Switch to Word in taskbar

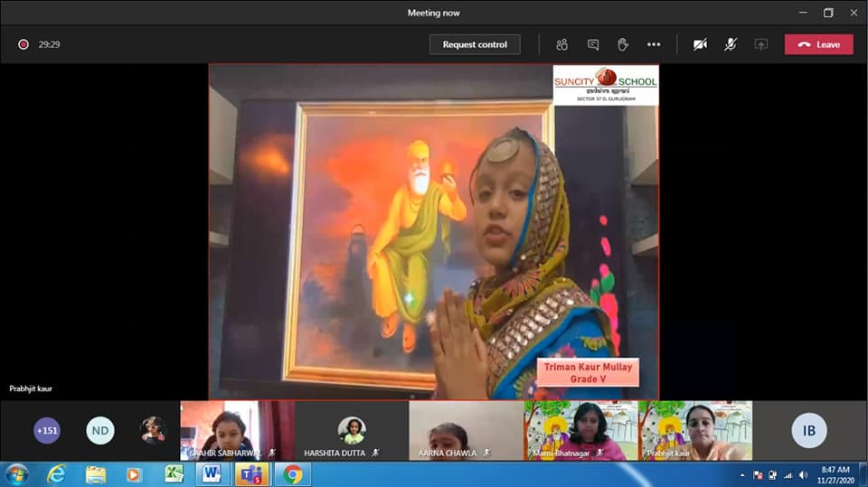click(x=212, y=474)
